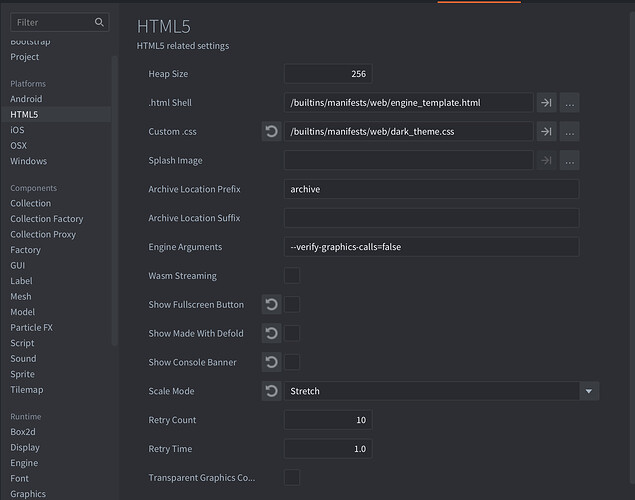Go to the Particle FX component settings

[x=34, y=328]
